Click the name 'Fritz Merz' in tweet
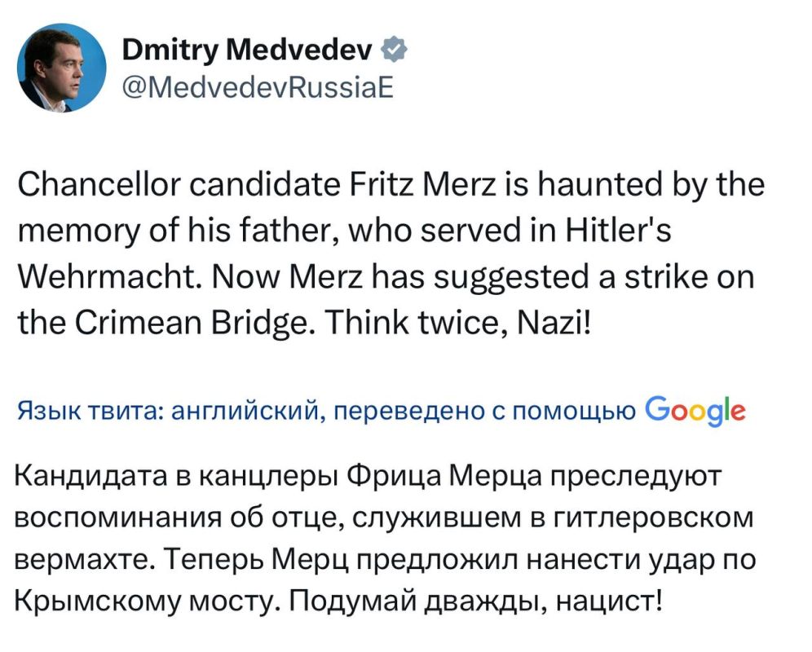 [424, 184]
